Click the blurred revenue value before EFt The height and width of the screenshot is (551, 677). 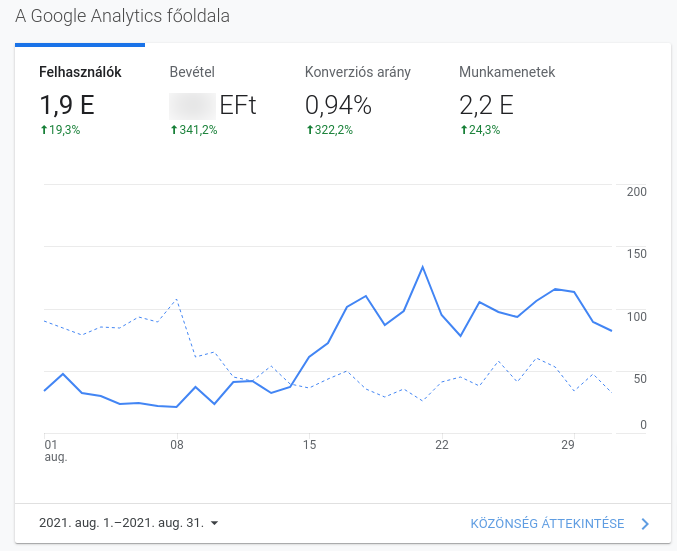point(193,106)
